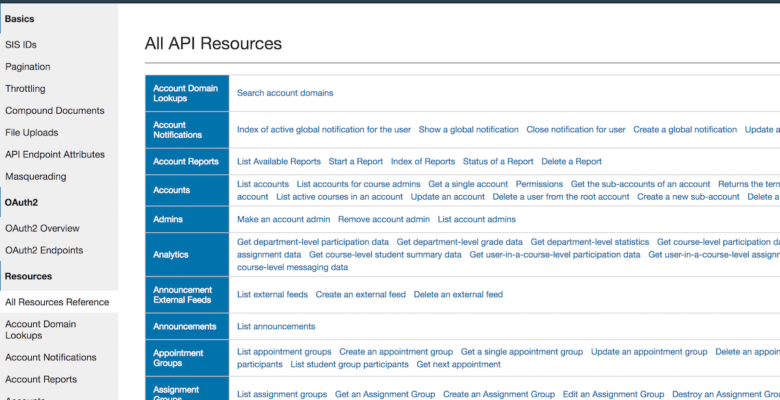Open Get department-level grade data link

[x=459, y=242]
